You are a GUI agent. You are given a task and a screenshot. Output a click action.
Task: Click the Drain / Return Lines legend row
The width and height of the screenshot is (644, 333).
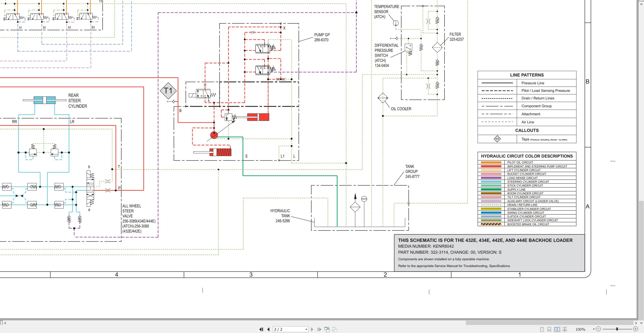[x=527, y=98]
